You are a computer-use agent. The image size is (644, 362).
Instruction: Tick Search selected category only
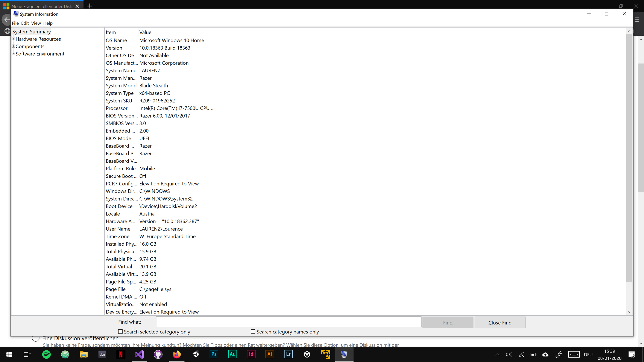pos(120,332)
